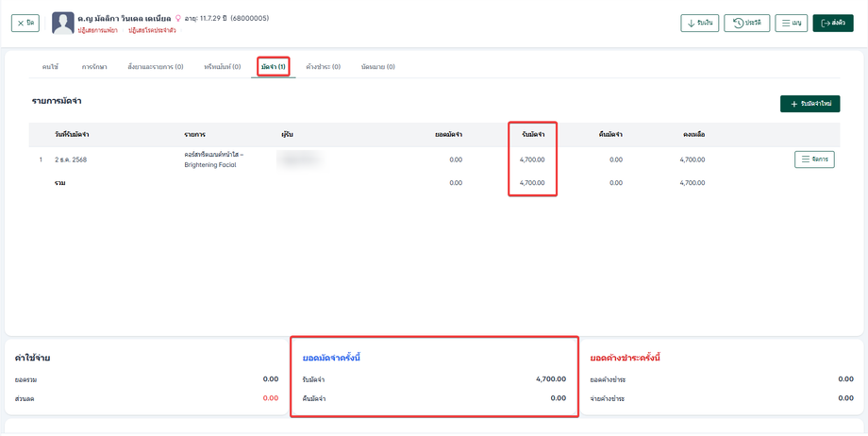Open จัดการ for the Brightening Facial deposit

point(814,159)
